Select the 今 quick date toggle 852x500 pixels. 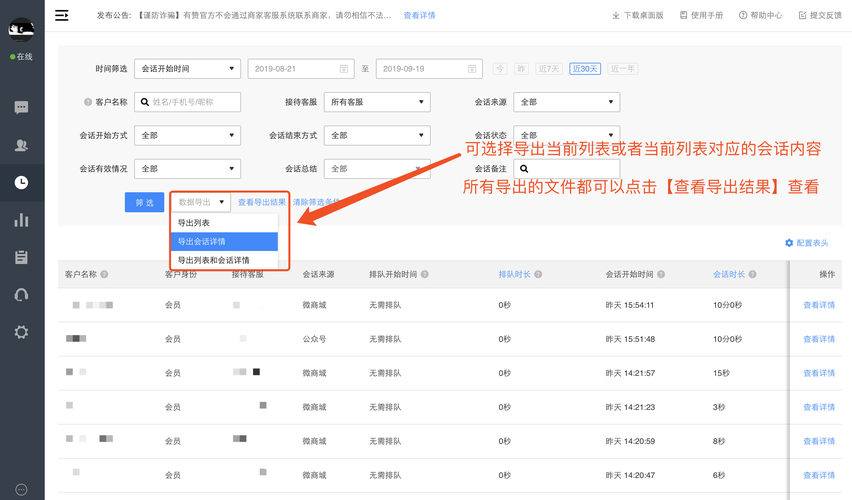(500, 69)
